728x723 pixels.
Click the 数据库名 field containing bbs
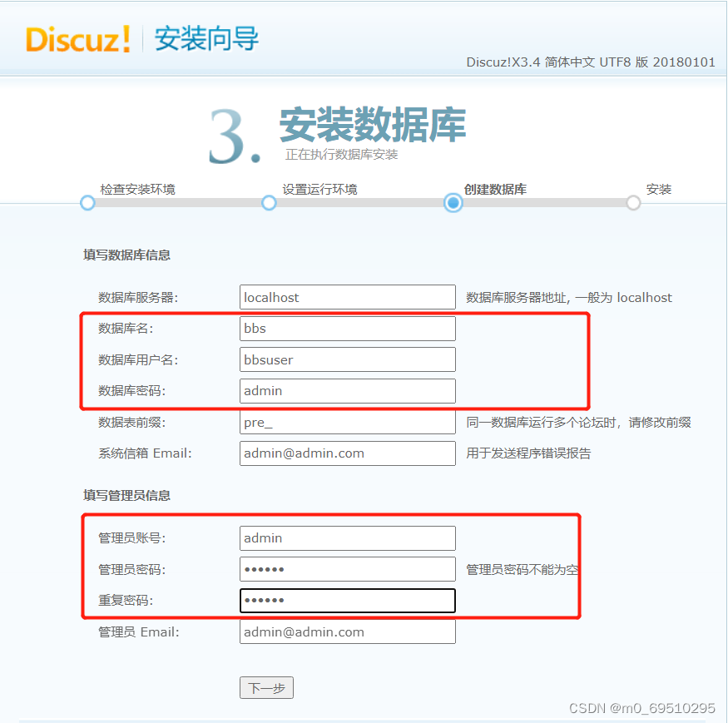coord(347,328)
